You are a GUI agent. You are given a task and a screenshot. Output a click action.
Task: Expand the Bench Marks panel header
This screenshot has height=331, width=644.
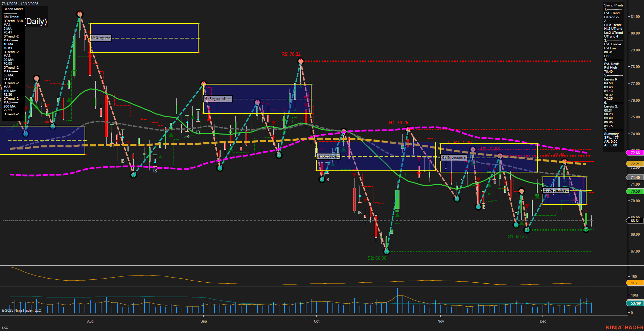tap(13, 9)
